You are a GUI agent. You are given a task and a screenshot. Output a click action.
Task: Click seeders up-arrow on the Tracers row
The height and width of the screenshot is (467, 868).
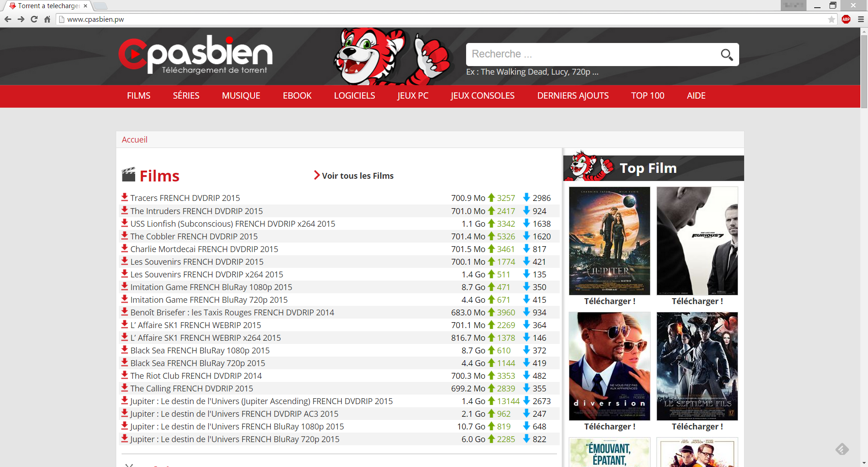[x=491, y=197]
